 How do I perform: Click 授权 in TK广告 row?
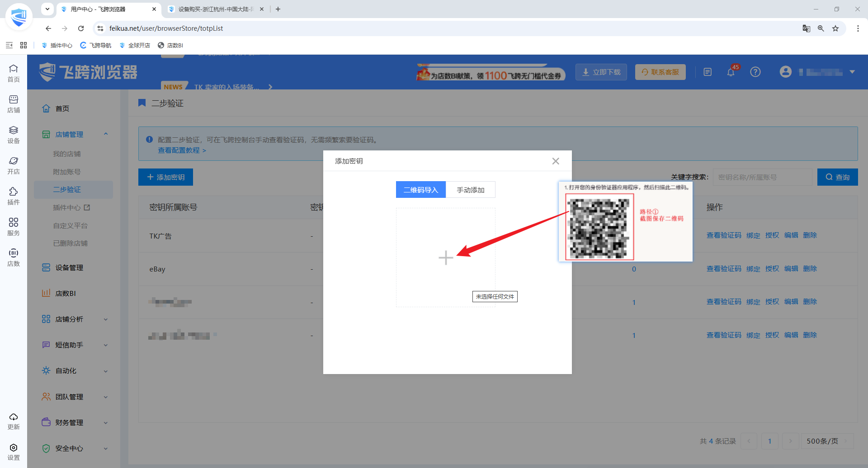(772, 235)
